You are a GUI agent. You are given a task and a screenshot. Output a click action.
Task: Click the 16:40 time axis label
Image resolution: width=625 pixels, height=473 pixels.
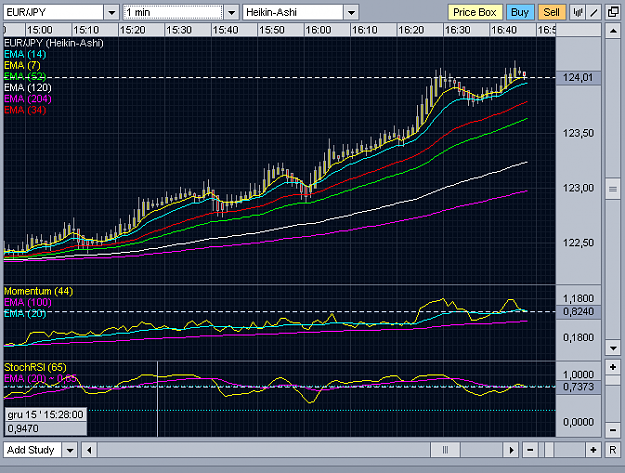pos(504,30)
